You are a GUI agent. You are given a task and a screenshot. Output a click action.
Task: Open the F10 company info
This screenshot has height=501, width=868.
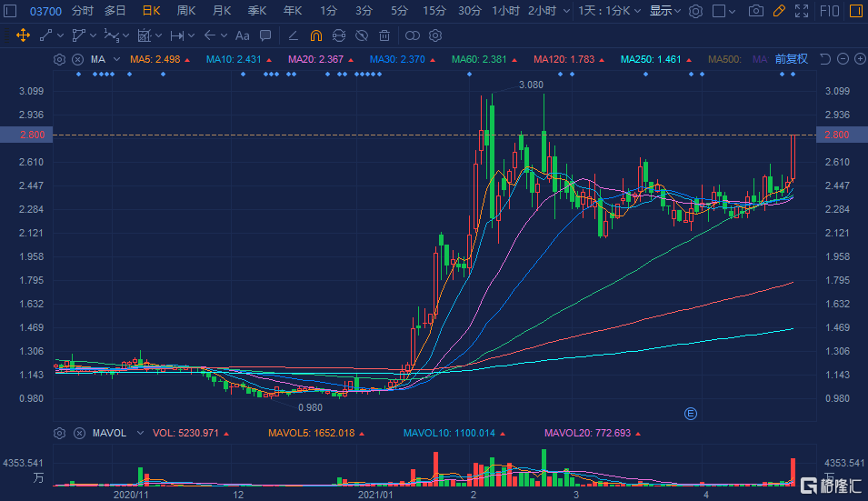click(x=829, y=11)
